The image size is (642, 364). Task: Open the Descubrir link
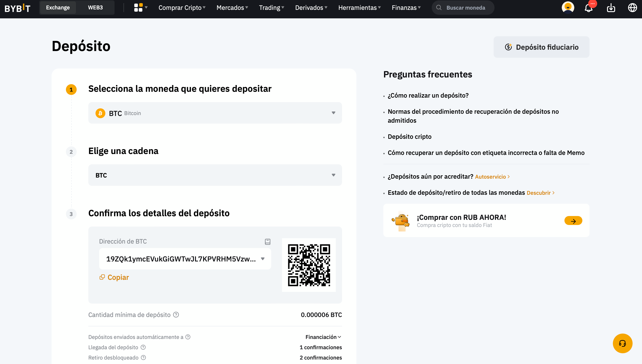(x=541, y=193)
